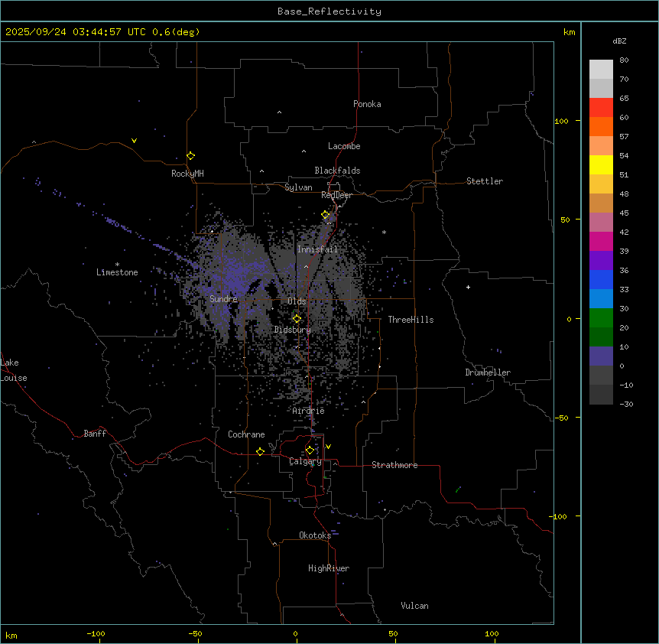Select the Banff label on the map
Image resolution: width=659 pixels, height=644 pixels.
pos(95,434)
